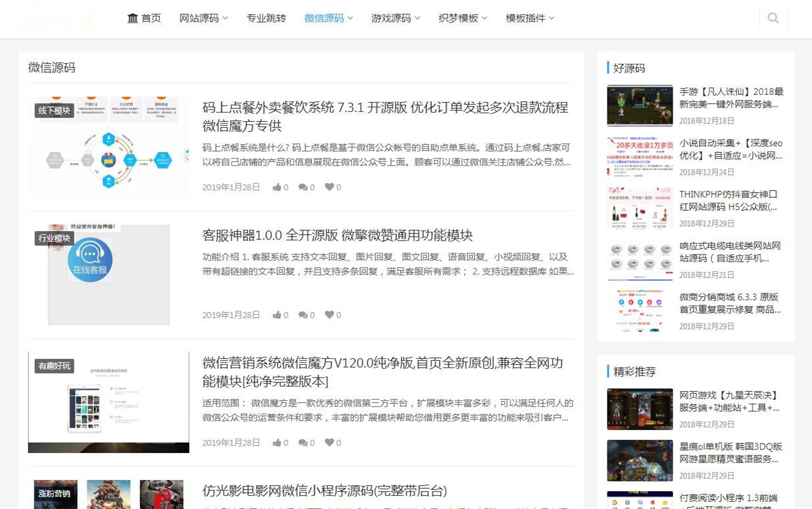Open thumbnail for 星痕ol单机版 in sidebar
The height and width of the screenshot is (509, 812).
pyautogui.click(x=640, y=460)
